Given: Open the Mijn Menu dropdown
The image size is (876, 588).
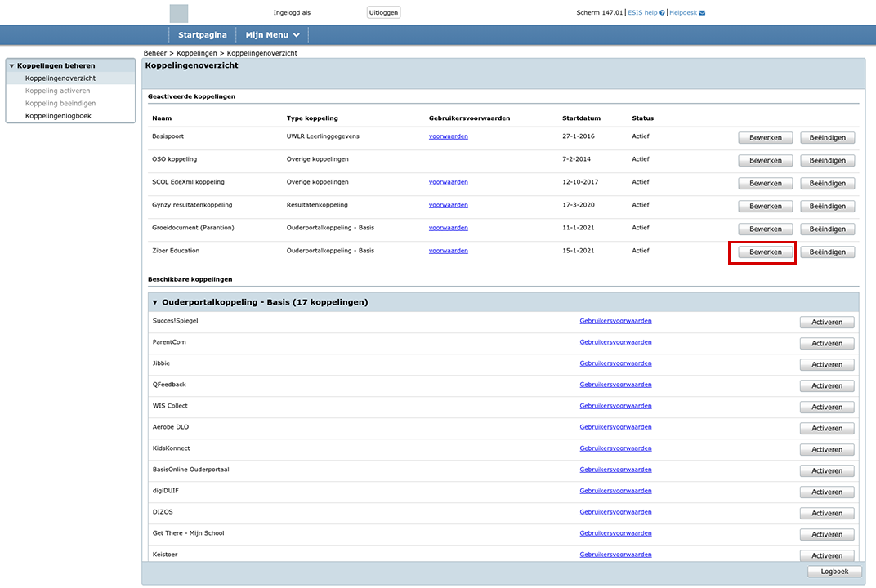Looking at the screenshot, I should [273, 34].
